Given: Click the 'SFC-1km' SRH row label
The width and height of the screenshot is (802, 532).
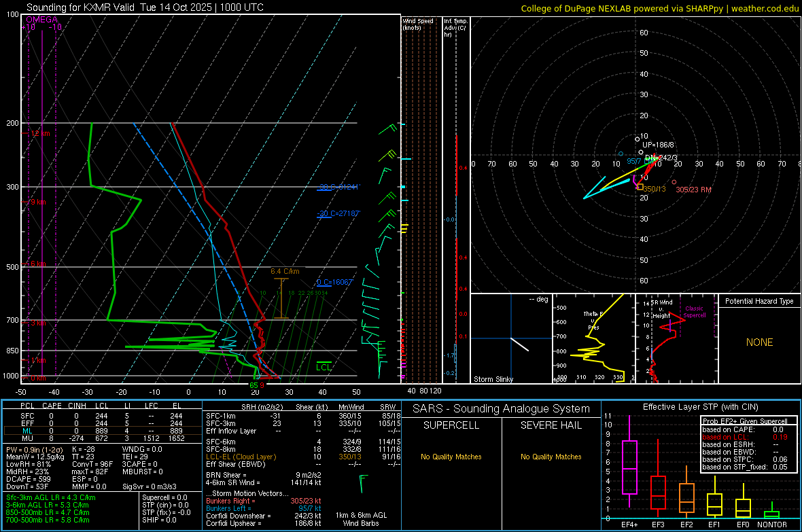Looking at the screenshot, I should pyautogui.click(x=221, y=416).
